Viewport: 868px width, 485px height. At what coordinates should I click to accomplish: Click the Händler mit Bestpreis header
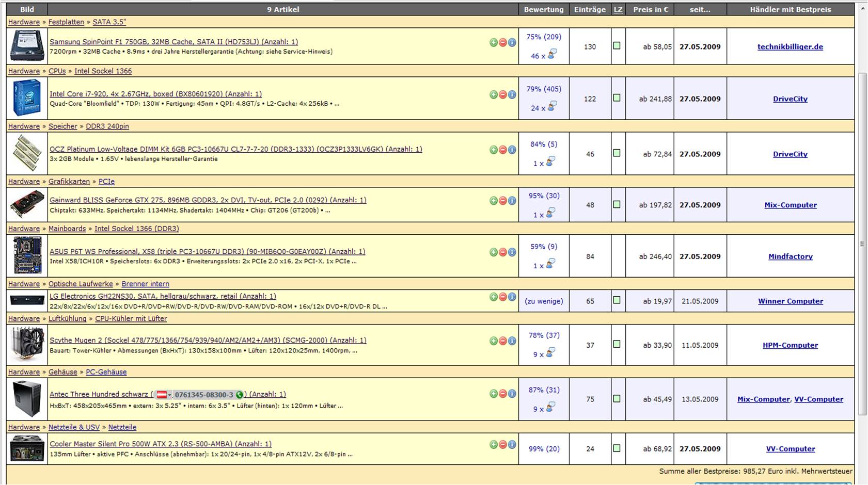click(791, 9)
